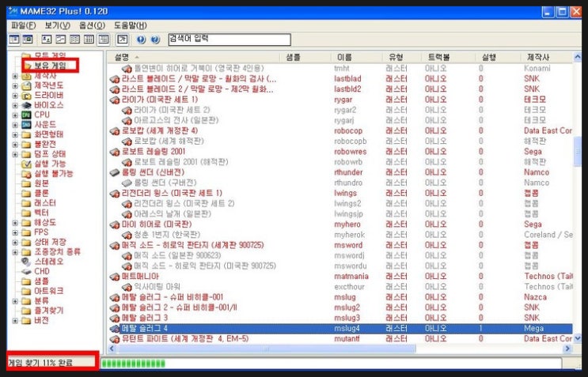588x377 pixels.
Task: Select the 아트워크 folder in tree
Action: click(x=49, y=291)
